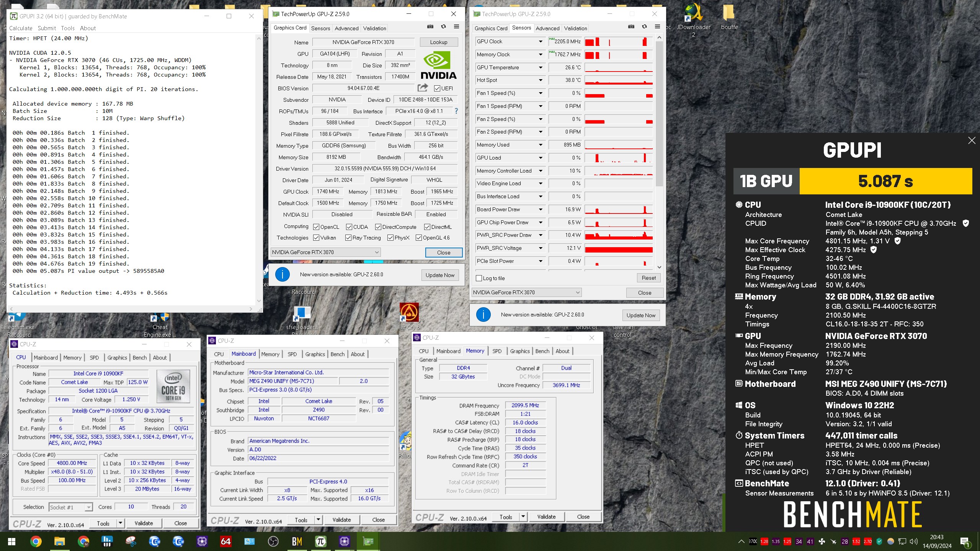Click Bus Interface question mark help icon
This screenshot has height=551, width=980.
click(456, 111)
